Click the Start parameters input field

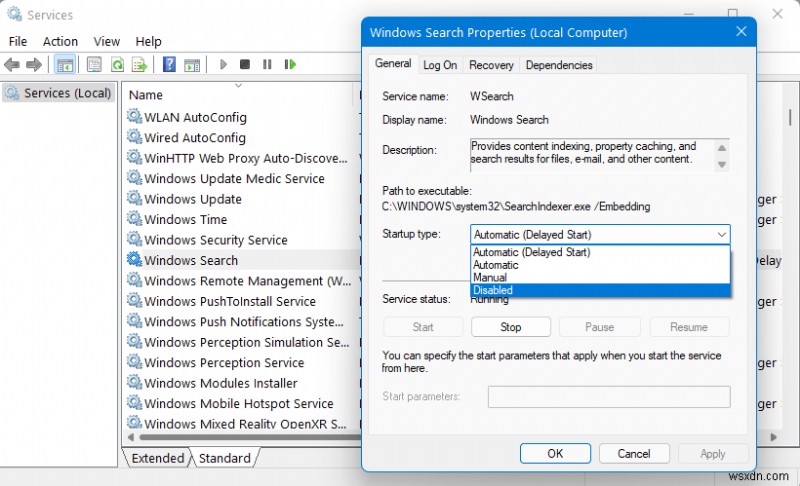click(x=609, y=397)
